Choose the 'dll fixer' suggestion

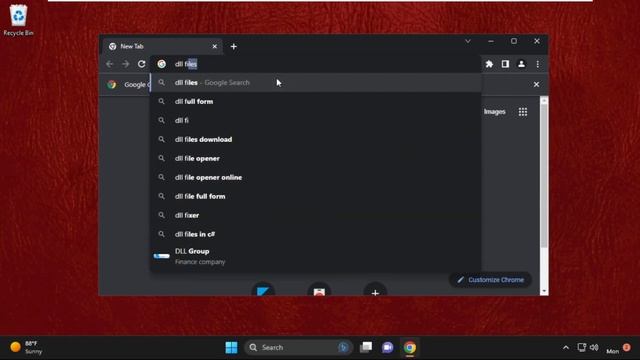click(x=316, y=215)
